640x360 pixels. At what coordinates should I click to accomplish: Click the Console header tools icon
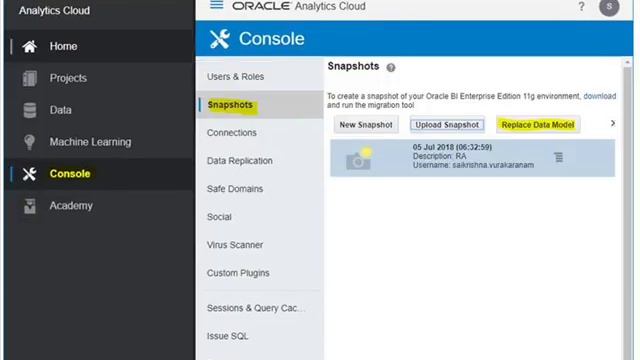(220, 39)
